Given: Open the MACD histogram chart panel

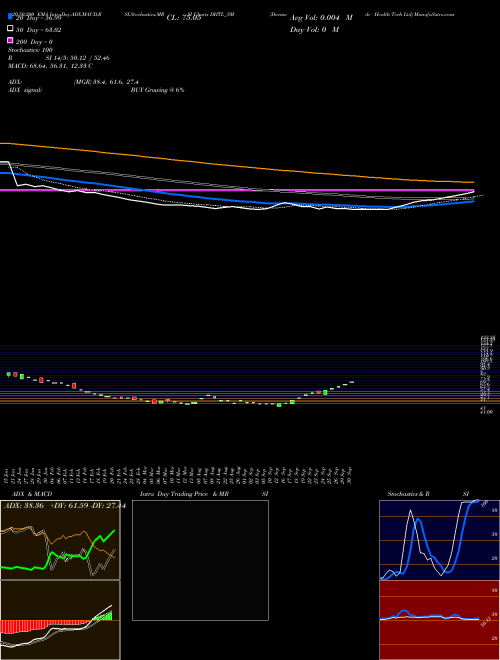Looking at the screenshot, I should [x=60, y=620].
